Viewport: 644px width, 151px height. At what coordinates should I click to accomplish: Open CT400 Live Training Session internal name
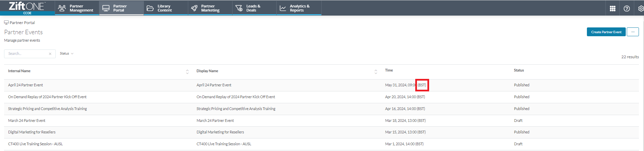click(x=35, y=144)
